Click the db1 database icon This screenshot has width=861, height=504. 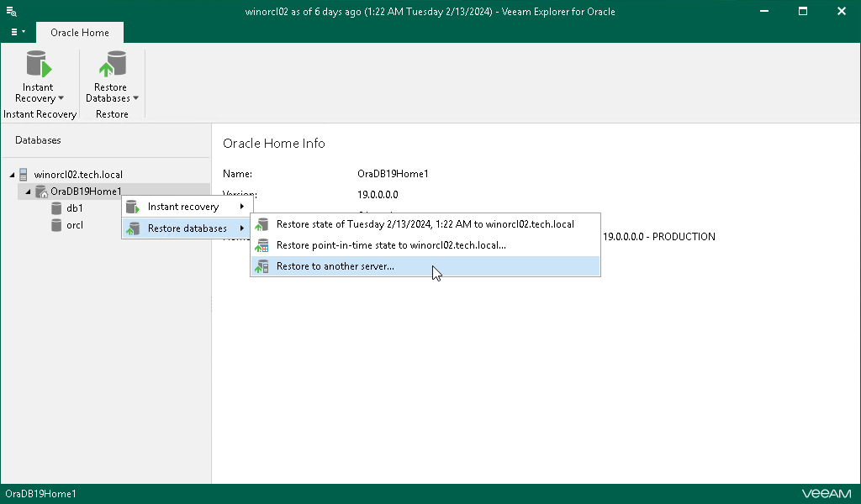(56, 208)
